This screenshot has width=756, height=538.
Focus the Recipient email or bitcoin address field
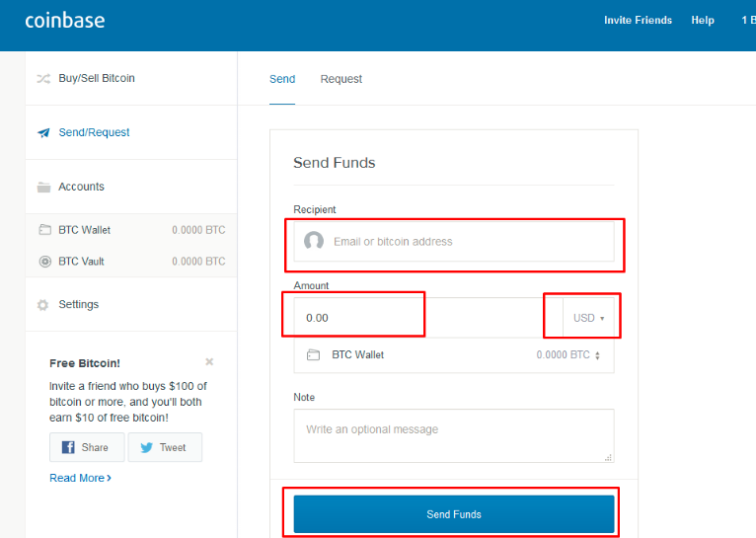pos(464,241)
